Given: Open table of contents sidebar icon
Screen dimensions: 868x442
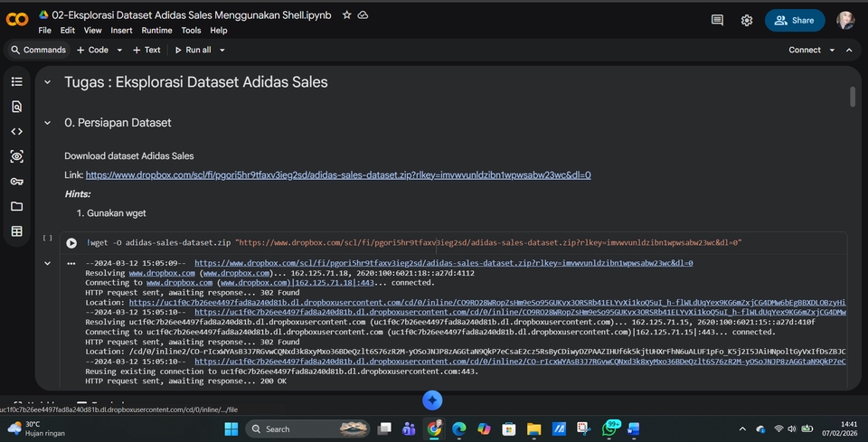Looking at the screenshot, I should (16, 82).
